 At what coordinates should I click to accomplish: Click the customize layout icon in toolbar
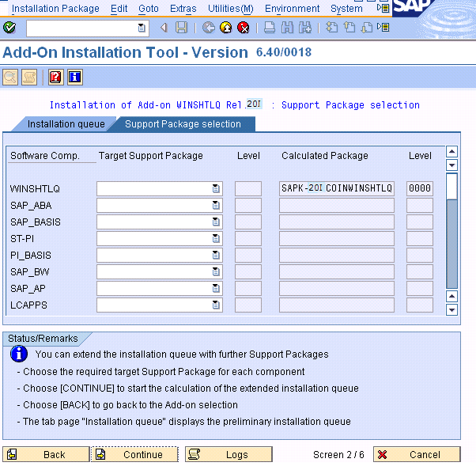click(383, 28)
